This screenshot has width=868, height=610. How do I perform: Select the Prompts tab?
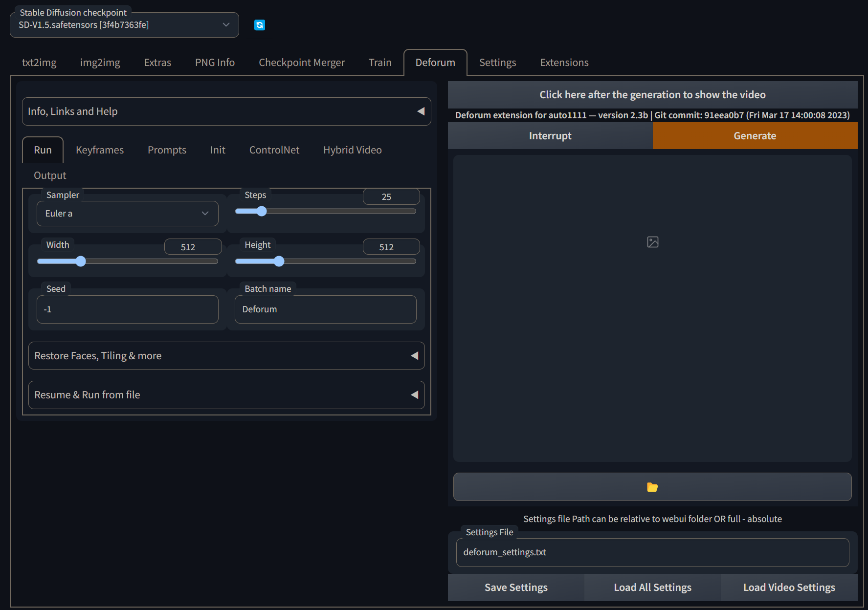pos(167,150)
